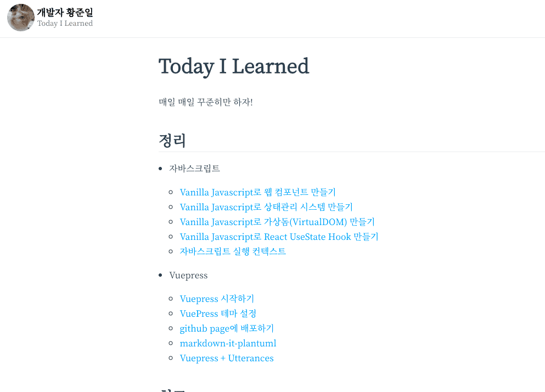Click bullet marker before Vuepress category
Screen dimensions: 545x392
click(160, 275)
